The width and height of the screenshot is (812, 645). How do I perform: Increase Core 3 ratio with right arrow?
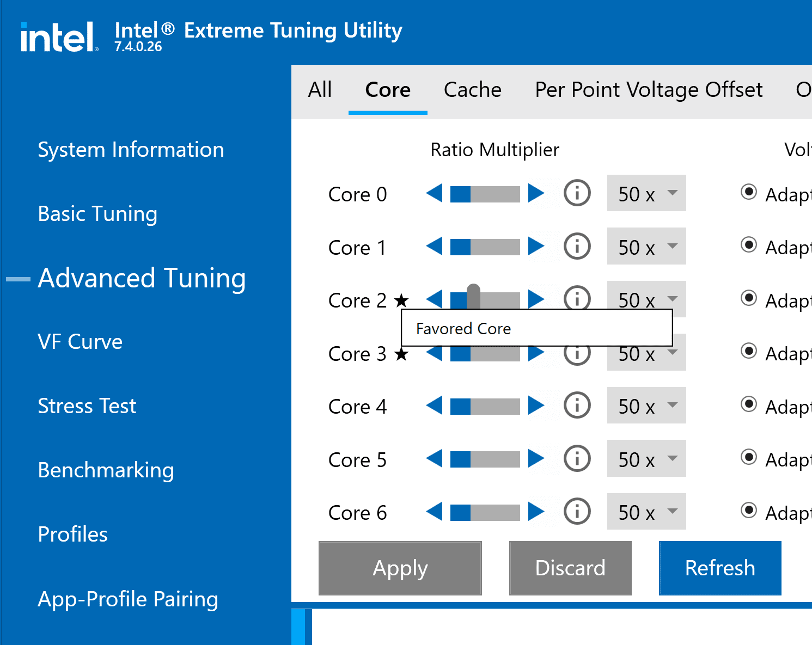coord(536,354)
